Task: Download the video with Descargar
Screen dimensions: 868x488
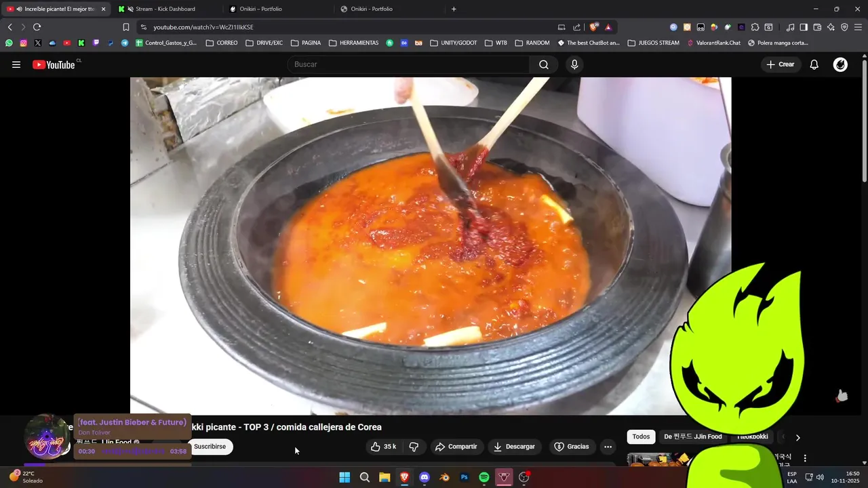Action: (514, 447)
